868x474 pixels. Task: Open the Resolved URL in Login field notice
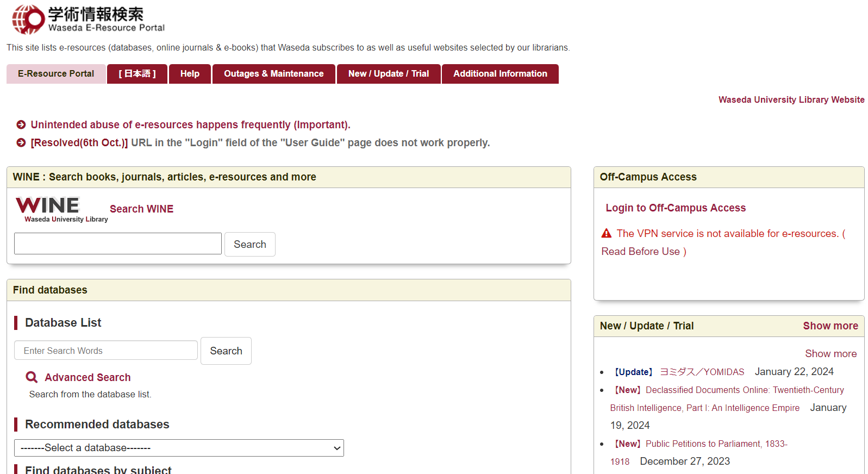pyautogui.click(x=260, y=143)
